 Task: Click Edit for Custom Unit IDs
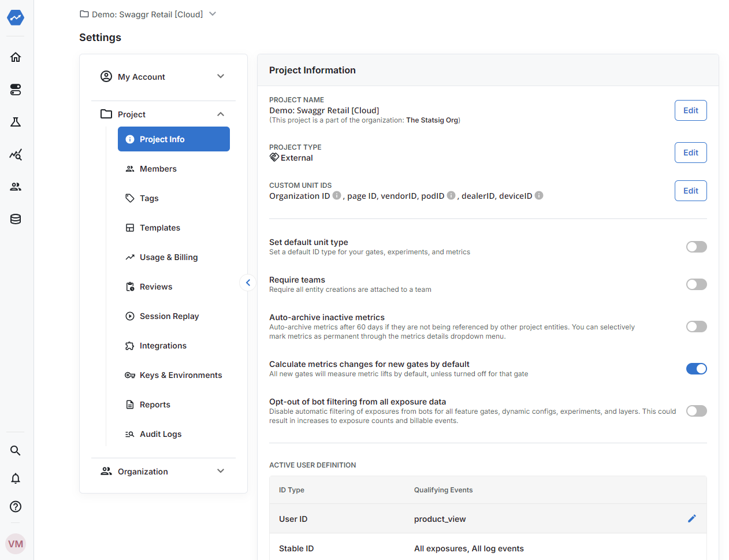click(x=690, y=190)
